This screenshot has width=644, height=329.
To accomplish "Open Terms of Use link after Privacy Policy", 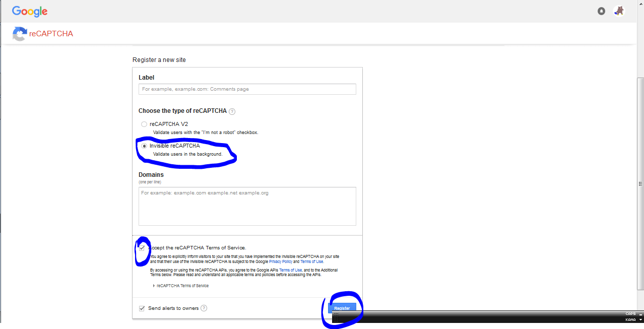I will [x=312, y=262].
